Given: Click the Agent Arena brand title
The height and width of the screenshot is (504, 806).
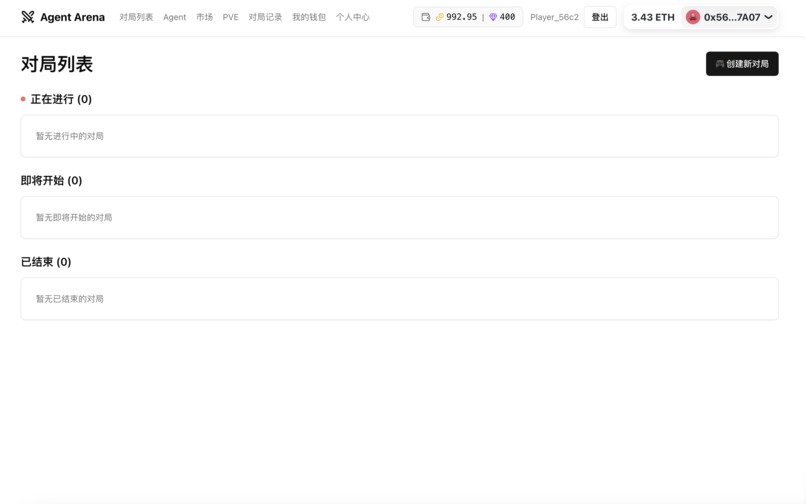Looking at the screenshot, I should (72, 17).
